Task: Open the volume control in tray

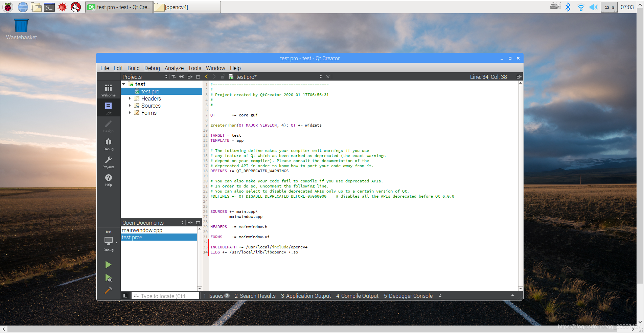Action: click(x=593, y=7)
